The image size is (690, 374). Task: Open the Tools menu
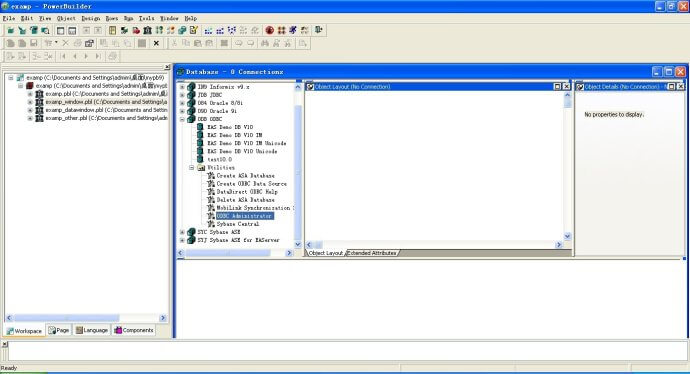click(x=147, y=18)
